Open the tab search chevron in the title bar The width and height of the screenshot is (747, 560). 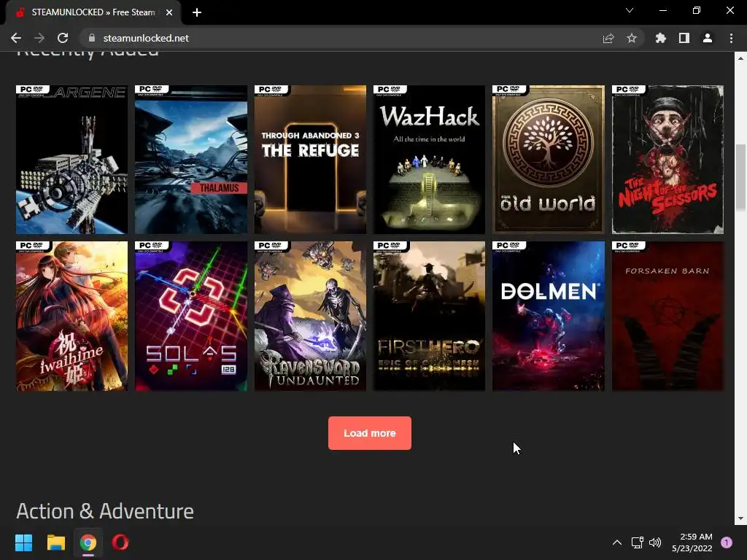(x=630, y=10)
